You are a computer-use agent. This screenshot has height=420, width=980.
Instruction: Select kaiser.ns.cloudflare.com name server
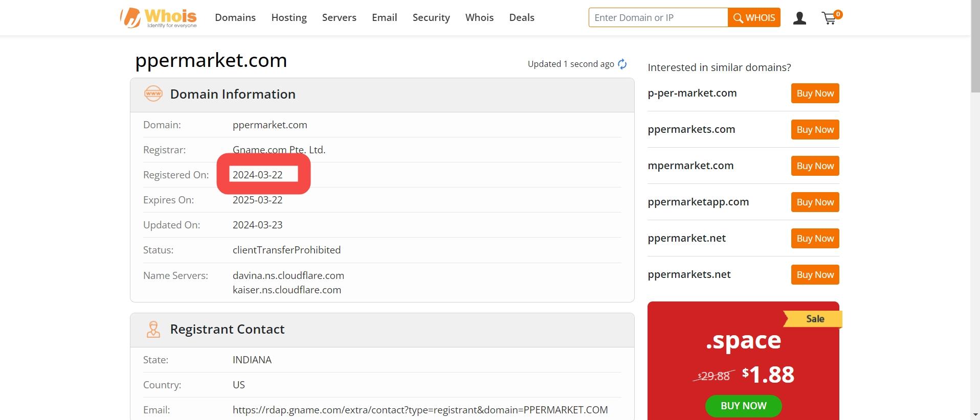click(x=287, y=290)
